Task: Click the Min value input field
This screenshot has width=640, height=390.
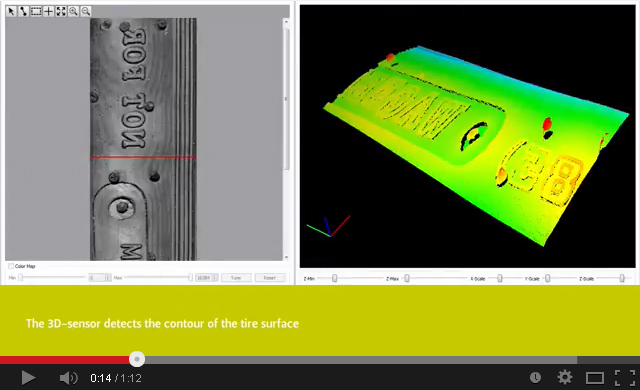Action: pyautogui.click(x=97, y=278)
